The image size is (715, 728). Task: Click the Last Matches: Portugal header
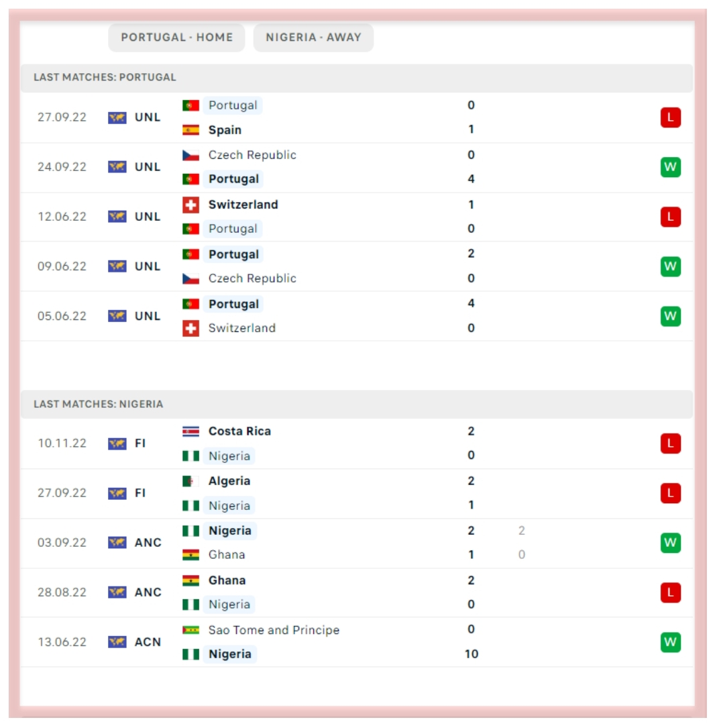tap(105, 77)
